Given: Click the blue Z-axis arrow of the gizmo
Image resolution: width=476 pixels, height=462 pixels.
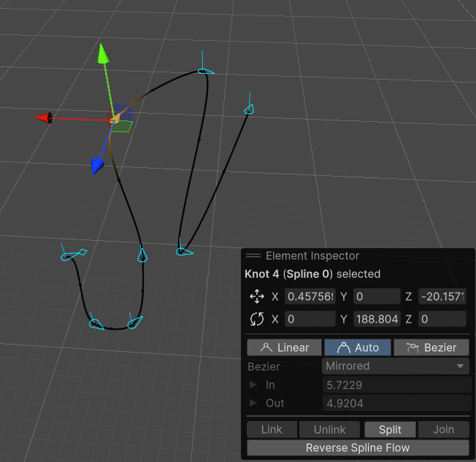Looking at the screenshot, I should point(97,166).
